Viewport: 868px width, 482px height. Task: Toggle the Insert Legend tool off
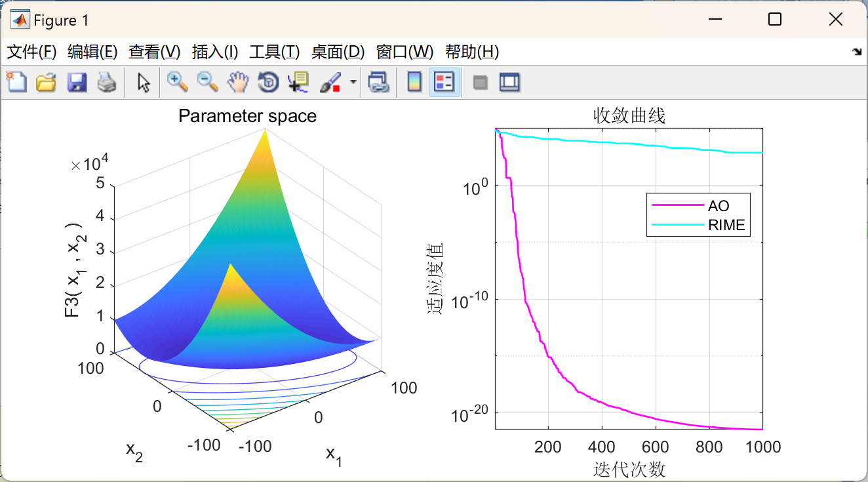pos(444,82)
